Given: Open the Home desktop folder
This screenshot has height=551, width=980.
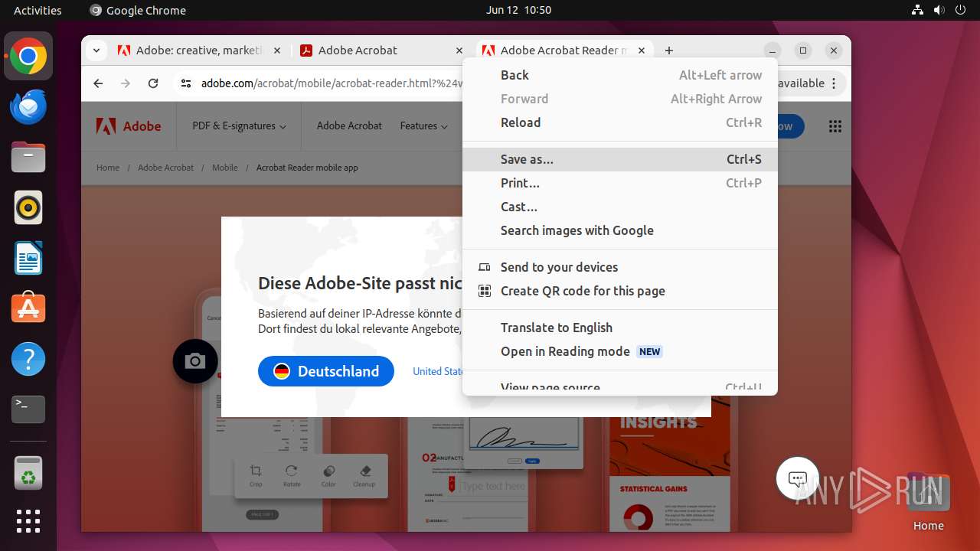Looking at the screenshot, I should click(928, 503).
